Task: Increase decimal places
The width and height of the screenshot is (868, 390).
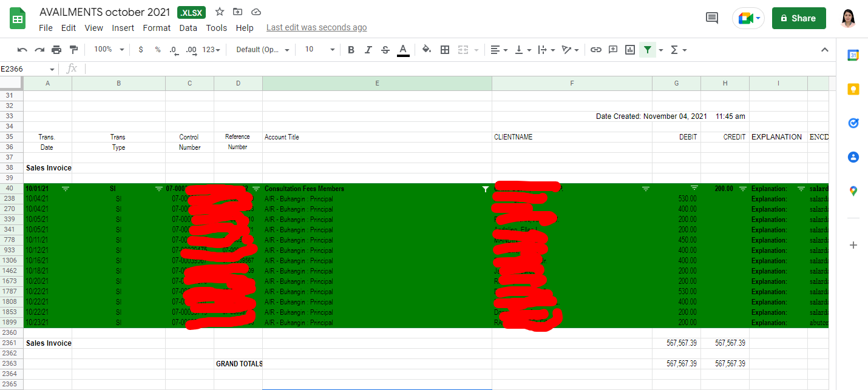Action: pos(191,50)
